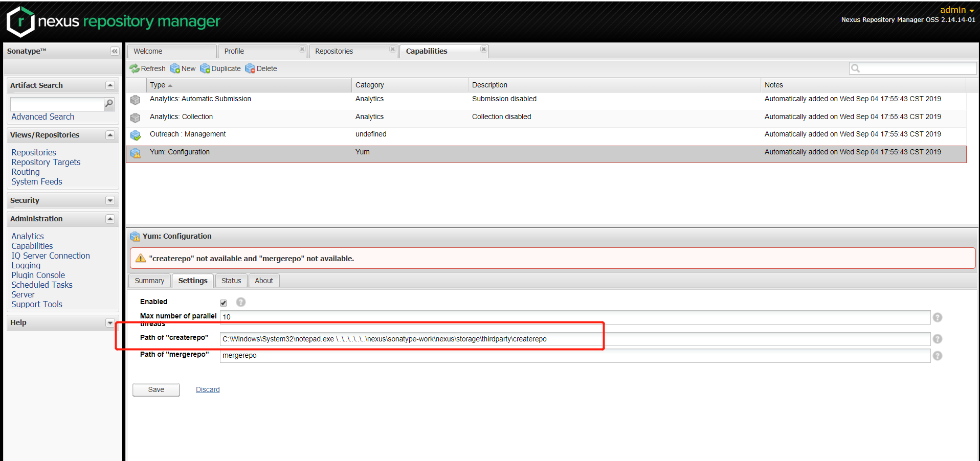Viewport: 980px width, 461px height.
Task: Click the Discard link
Action: coord(208,389)
